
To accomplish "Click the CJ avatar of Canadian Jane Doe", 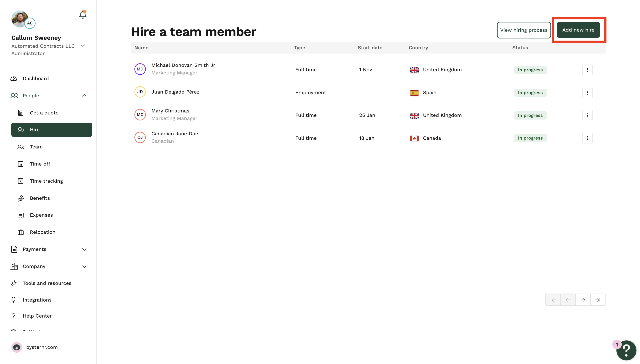I will pos(140,137).
